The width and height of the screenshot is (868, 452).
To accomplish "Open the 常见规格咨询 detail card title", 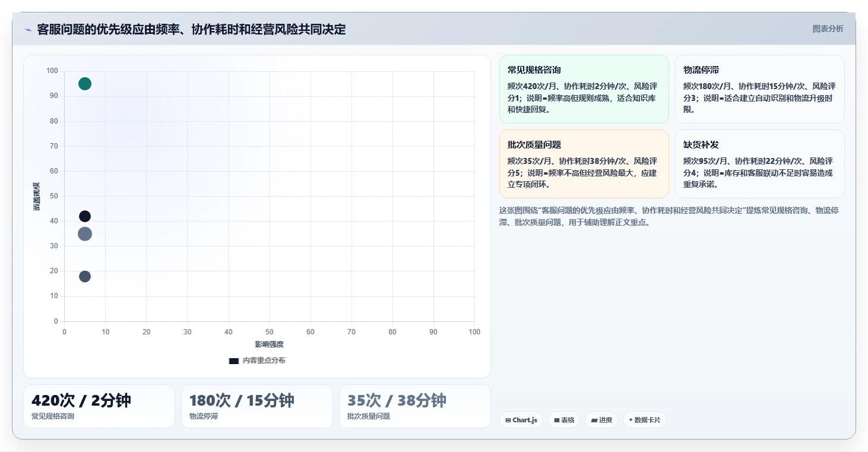I will (534, 70).
